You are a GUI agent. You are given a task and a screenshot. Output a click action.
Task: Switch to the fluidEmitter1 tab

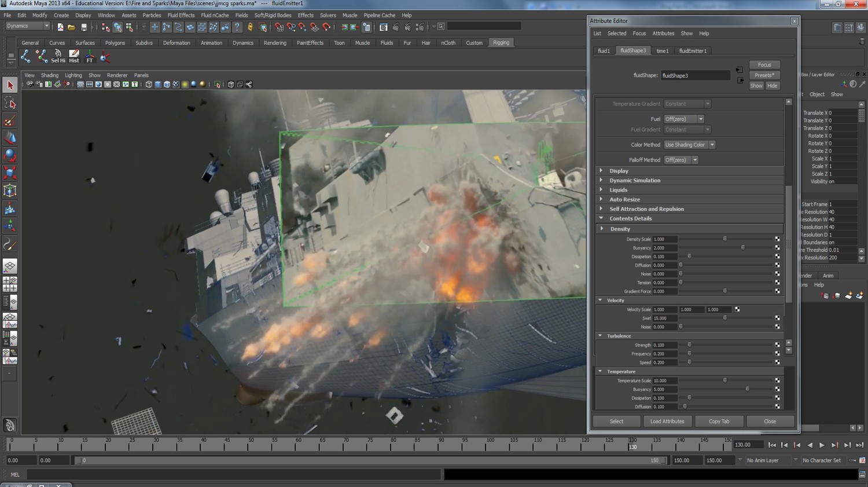pyautogui.click(x=692, y=51)
